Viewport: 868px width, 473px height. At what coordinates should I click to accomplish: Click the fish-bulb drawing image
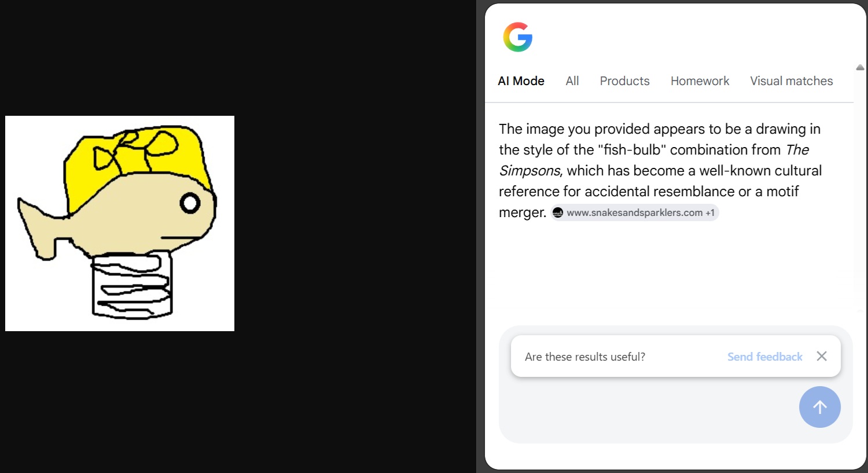(x=120, y=223)
